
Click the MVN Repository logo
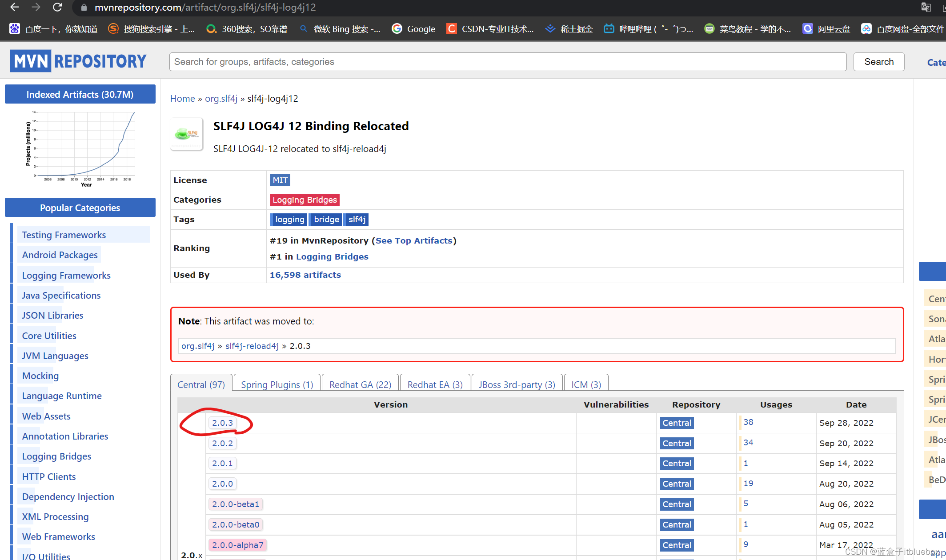pos(78,61)
